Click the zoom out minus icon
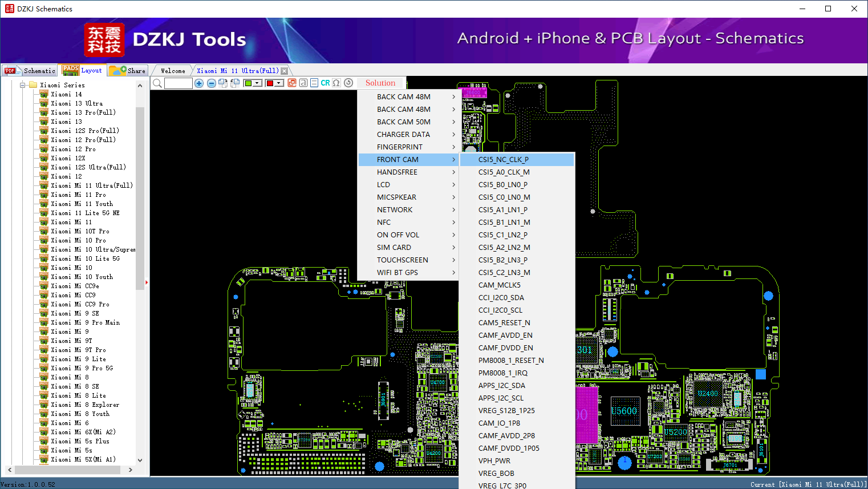The image size is (868, 489). coord(211,83)
